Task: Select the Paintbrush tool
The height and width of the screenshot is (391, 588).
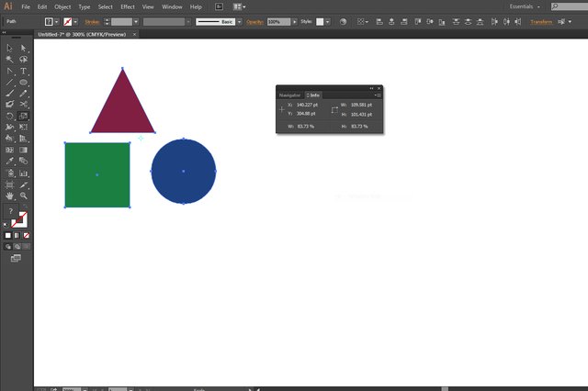Action: [9, 94]
